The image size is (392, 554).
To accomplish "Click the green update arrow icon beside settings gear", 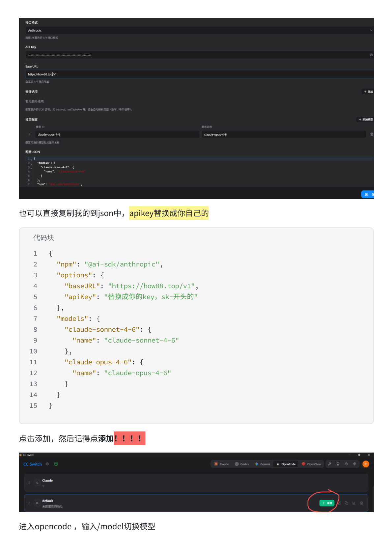I will pos(56,464).
